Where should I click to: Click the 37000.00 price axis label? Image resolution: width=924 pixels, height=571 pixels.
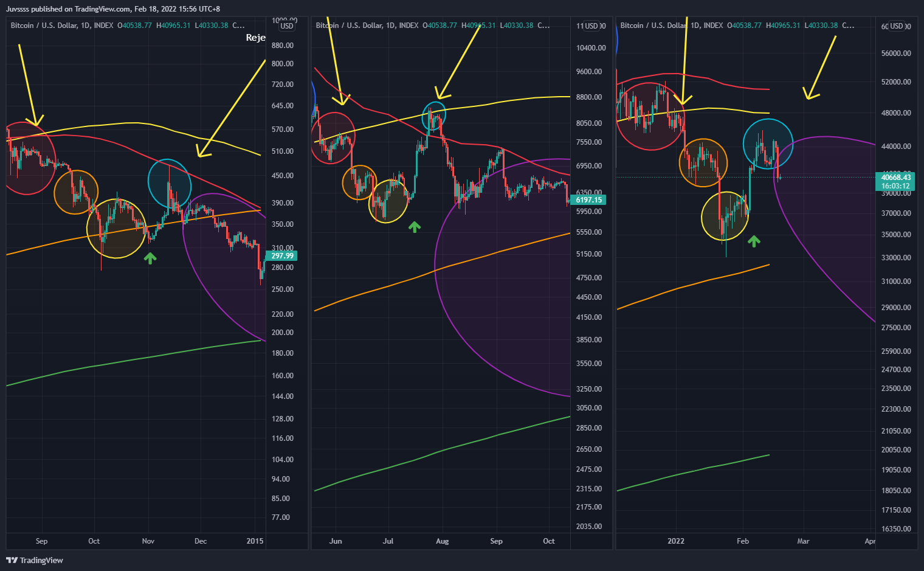(896, 213)
